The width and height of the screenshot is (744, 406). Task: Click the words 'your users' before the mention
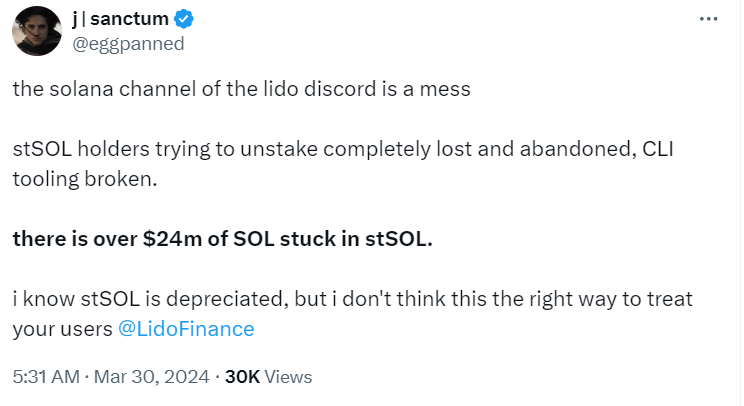(62, 329)
